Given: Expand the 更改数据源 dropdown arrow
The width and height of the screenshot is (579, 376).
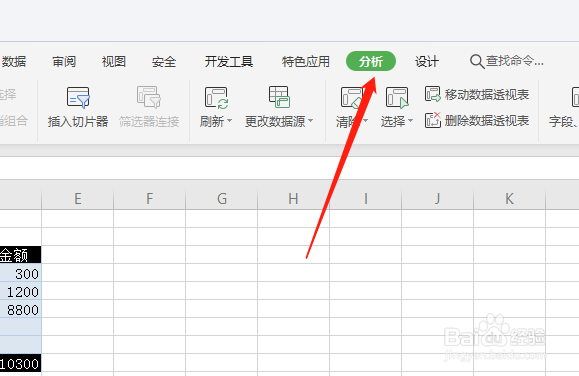Looking at the screenshot, I should point(311,120).
